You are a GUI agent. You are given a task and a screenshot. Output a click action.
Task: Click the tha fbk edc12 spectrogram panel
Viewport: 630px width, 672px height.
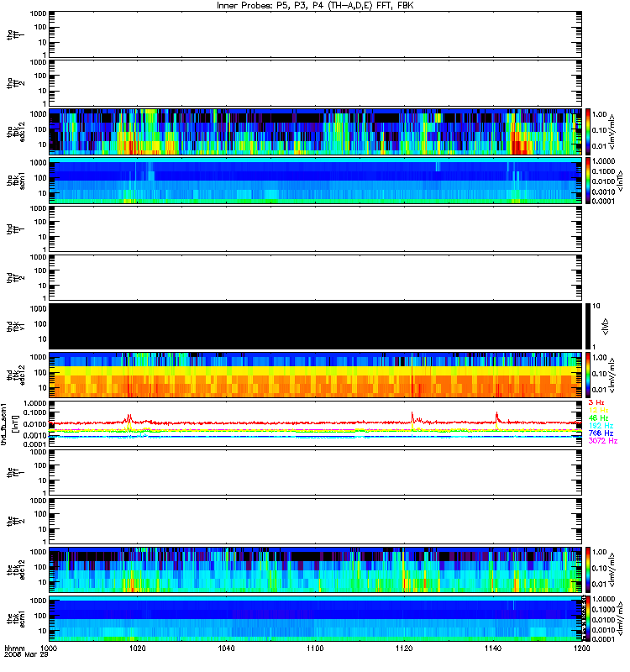pyautogui.click(x=316, y=132)
